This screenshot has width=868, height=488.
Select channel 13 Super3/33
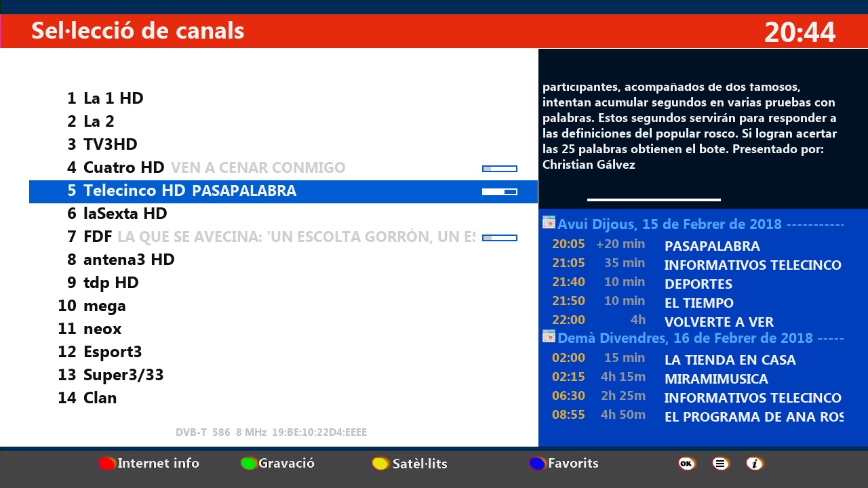(283, 375)
